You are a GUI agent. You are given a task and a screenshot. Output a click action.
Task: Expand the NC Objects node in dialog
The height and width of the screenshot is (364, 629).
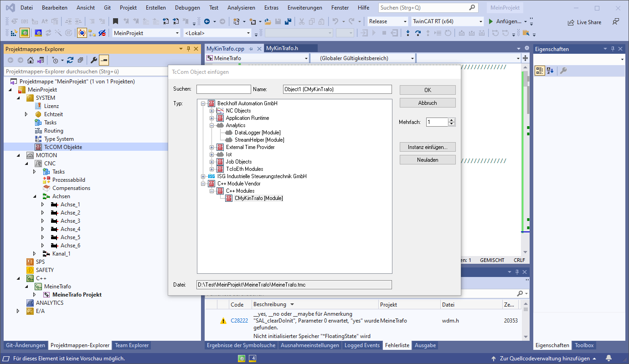pos(211,111)
